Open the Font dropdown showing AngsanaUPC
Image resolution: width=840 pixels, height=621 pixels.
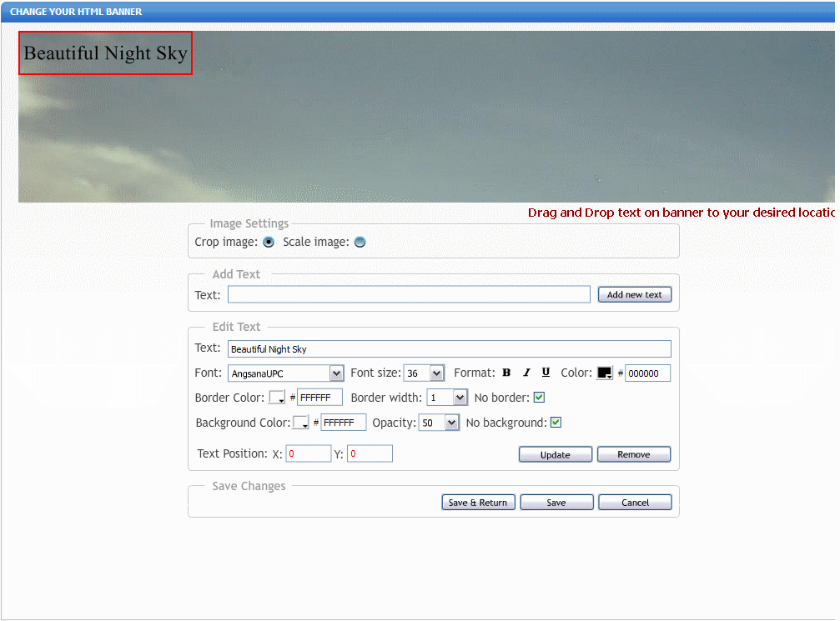[x=285, y=373]
